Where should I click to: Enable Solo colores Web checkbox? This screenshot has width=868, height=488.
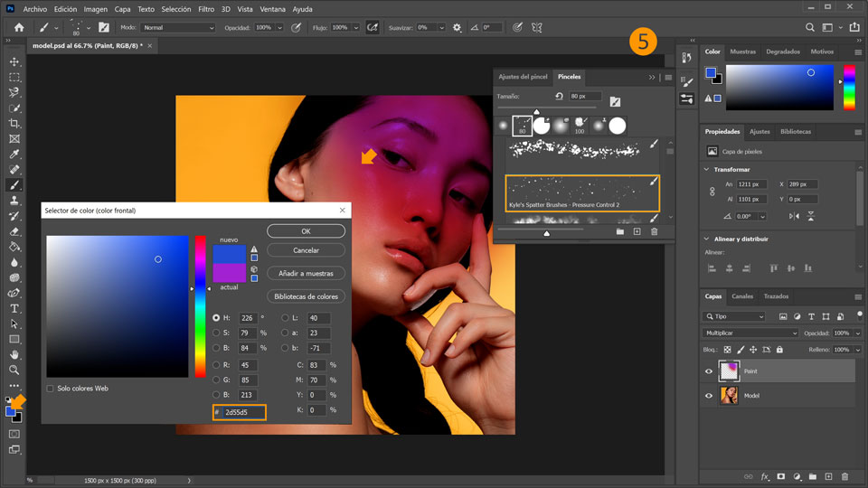point(51,389)
